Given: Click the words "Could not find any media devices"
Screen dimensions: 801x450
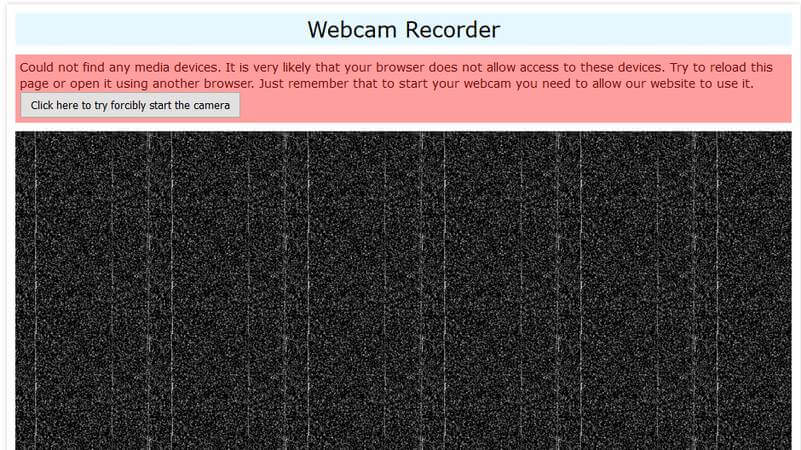Looking at the screenshot, I should (120, 67).
